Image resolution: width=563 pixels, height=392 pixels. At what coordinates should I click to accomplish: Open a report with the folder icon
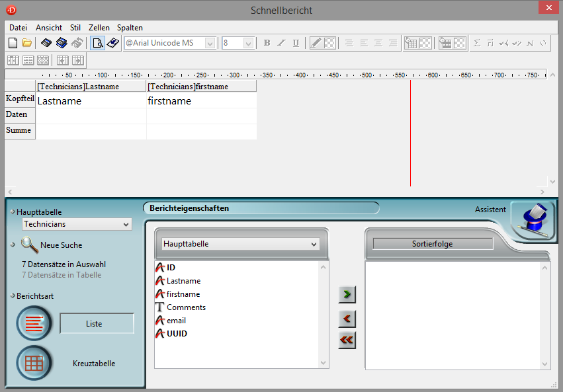click(x=27, y=43)
